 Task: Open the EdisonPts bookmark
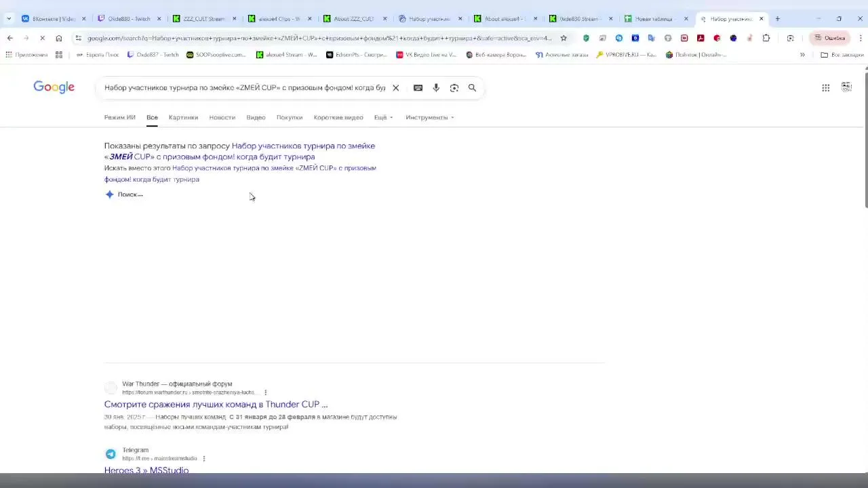356,55
